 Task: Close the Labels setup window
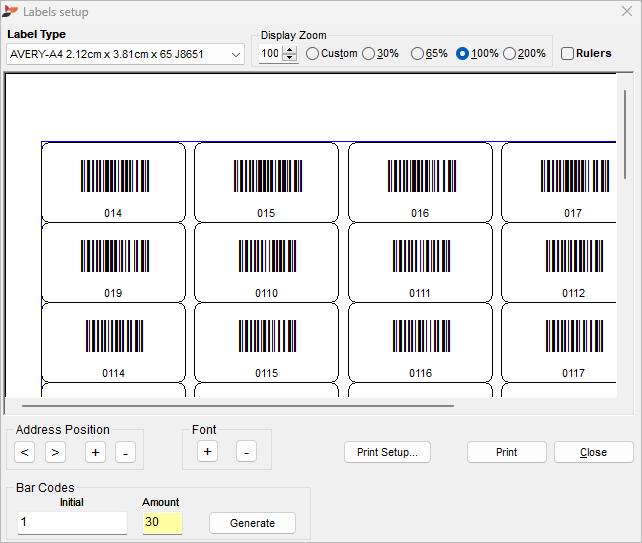coord(627,11)
